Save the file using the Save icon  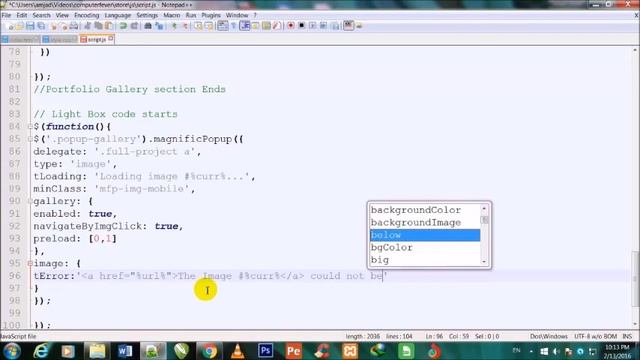pos(30,26)
